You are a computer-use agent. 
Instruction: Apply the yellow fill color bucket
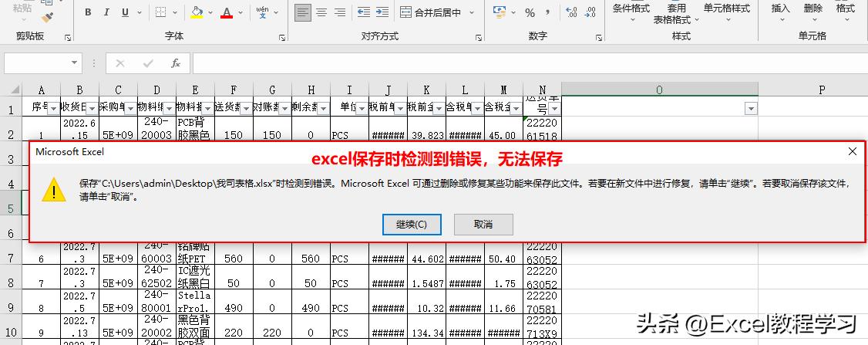tap(197, 12)
